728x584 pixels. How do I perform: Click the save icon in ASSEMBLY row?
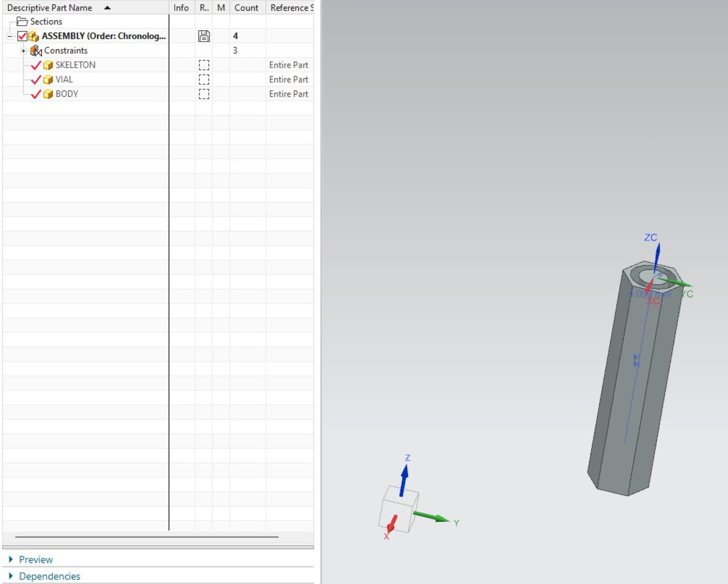pos(204,36)
